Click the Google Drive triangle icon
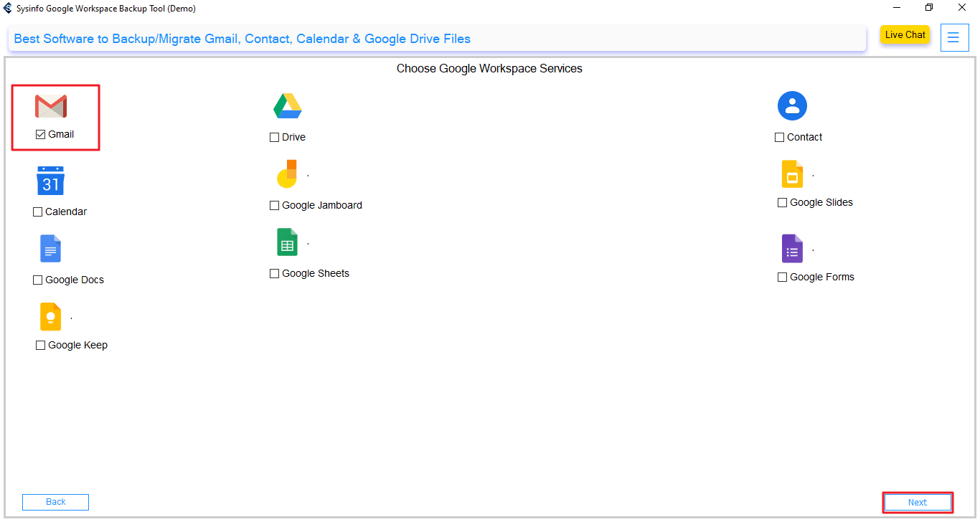The width and height of the screenshot is (980, 522). click(x=288, y=106)
